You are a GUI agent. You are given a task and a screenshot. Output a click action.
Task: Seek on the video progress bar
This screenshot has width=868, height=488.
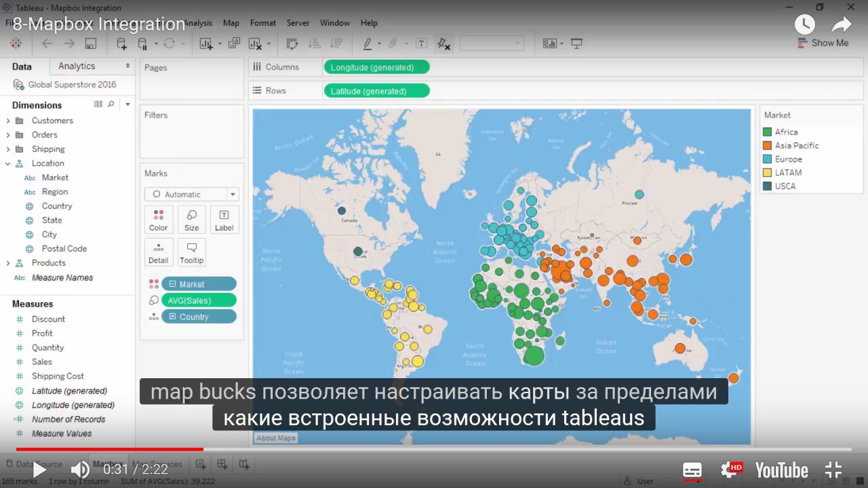click(x=434, y=449)
